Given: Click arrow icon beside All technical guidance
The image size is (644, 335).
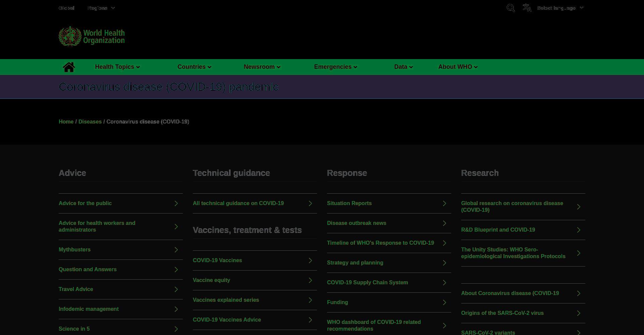Looking at the screenshot, I should point(310,203).
